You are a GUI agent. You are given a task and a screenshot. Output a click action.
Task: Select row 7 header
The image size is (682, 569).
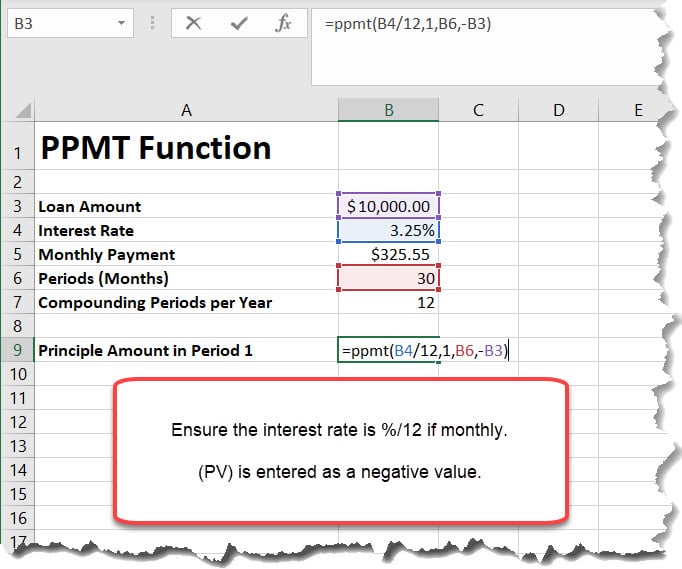pyautogui.click(x=18, y=302)
